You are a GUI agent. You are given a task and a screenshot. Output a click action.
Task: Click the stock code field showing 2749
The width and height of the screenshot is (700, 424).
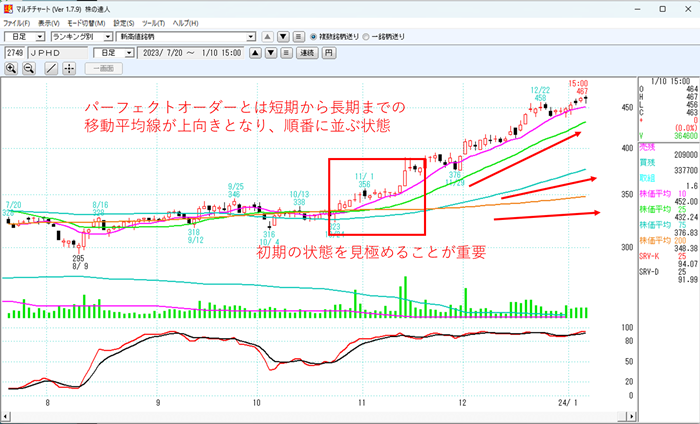15,52
